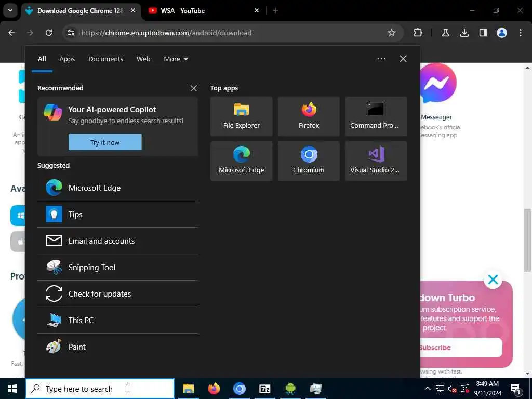Close the Uptodown Turbo popup
This screenshot has width=532, height=399.
click(493, 280)
